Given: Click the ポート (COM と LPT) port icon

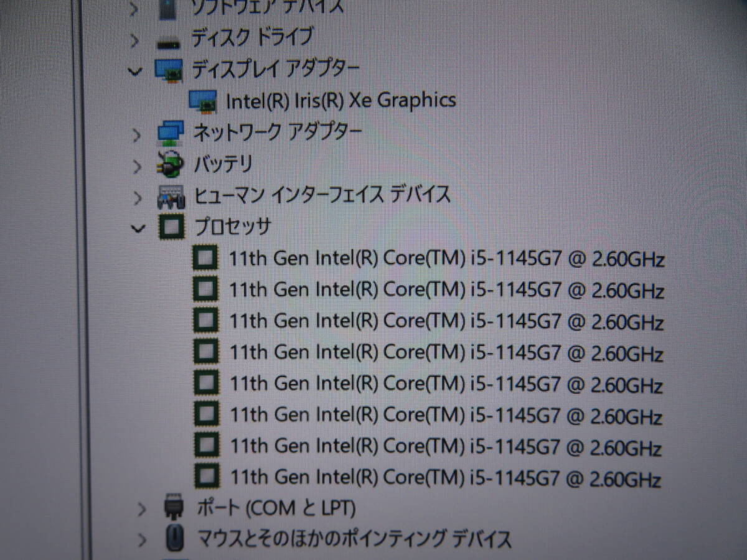Looking at the screenshot, I should point(174,508).
